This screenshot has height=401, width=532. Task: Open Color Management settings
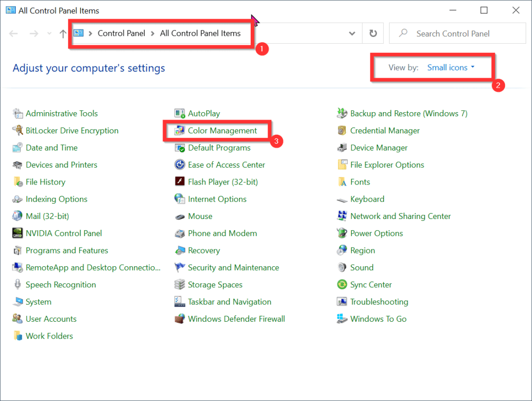(x=222, y=130)
